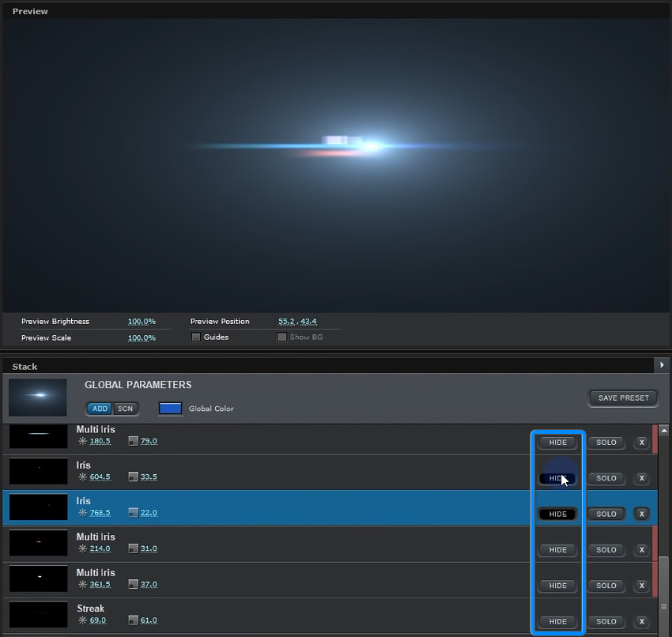Click the scrollbar up arrow in Stack list

663,432
